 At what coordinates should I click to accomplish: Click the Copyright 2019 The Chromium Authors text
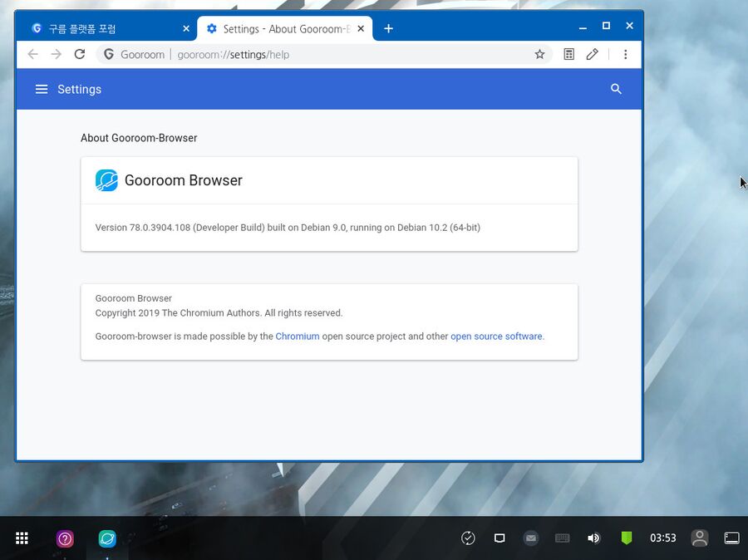219,313
